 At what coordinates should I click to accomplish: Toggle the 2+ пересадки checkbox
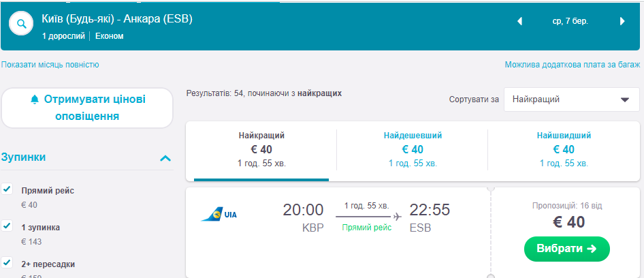click(x=7, y=262)
